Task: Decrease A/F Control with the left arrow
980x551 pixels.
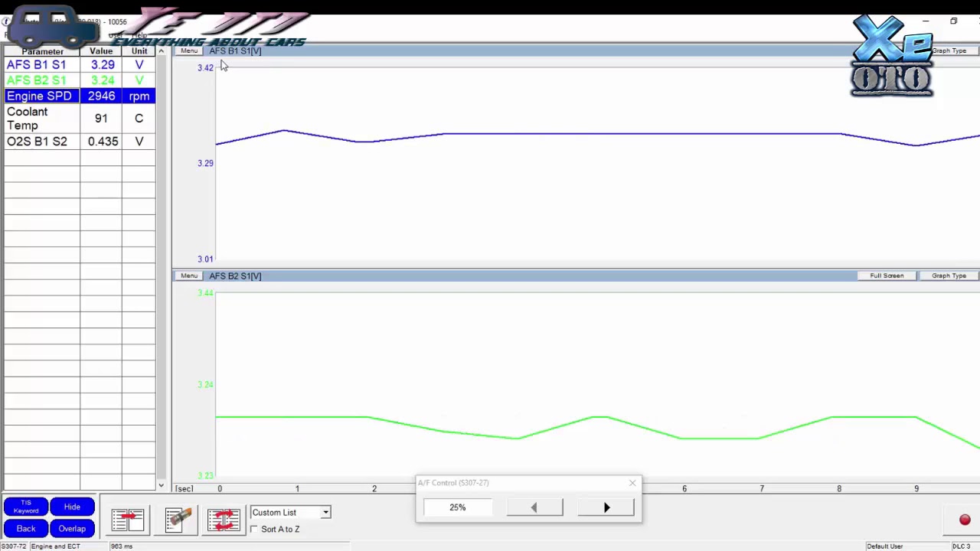Action: pyautogui.click(x=534, y=507)
